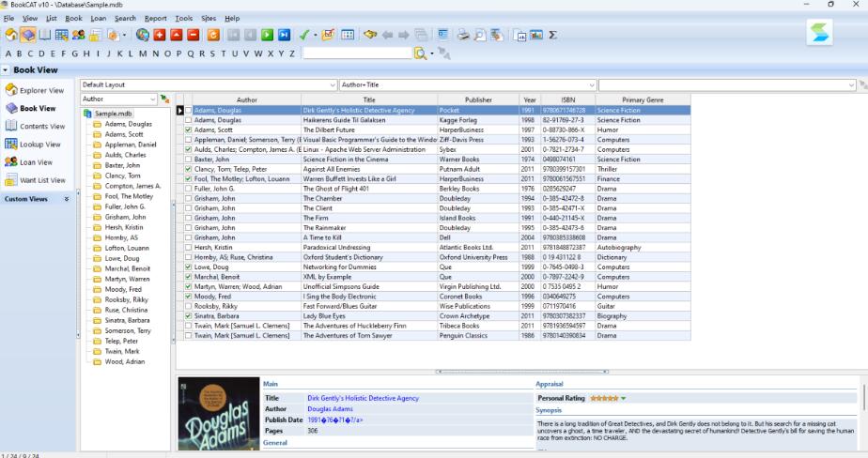Expand the Custom Views section chevron

pos(67,199)
